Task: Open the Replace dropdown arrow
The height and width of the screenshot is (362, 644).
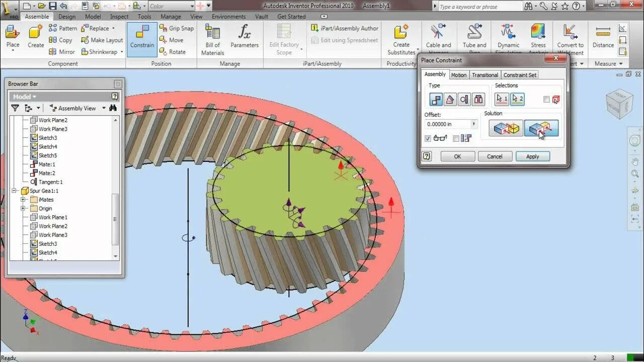Action: (x=113, y=28)
